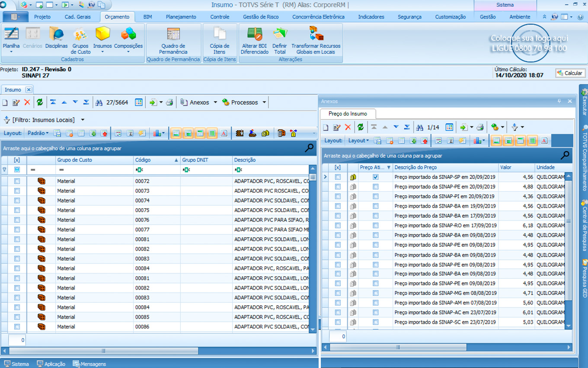Click Transformar Recursos Globais em Locais
The width and height of the screenshot is (588, 368).
(316, 39)
